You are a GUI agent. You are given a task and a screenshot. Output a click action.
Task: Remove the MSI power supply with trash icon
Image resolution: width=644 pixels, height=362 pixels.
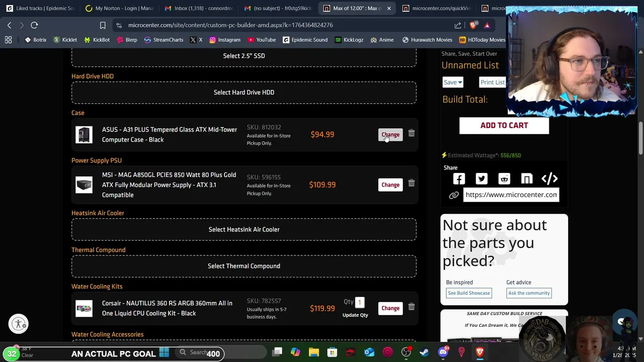point(411,184)
